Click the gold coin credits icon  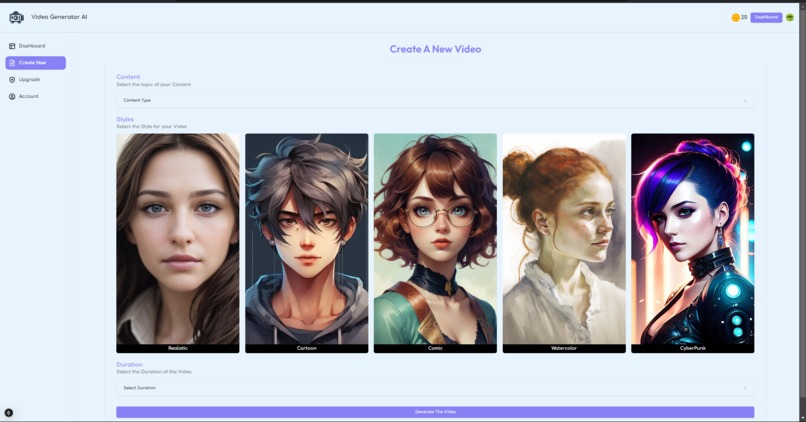(736, 17)
